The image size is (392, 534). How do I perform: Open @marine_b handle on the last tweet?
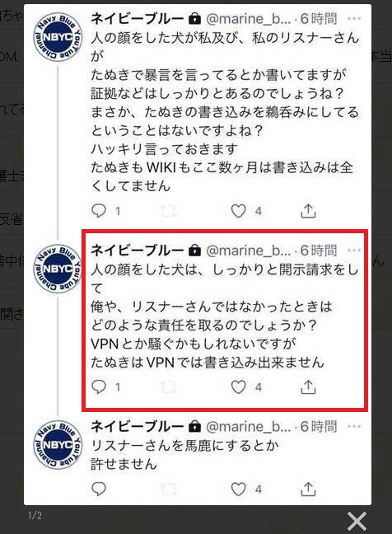[249, 426]
